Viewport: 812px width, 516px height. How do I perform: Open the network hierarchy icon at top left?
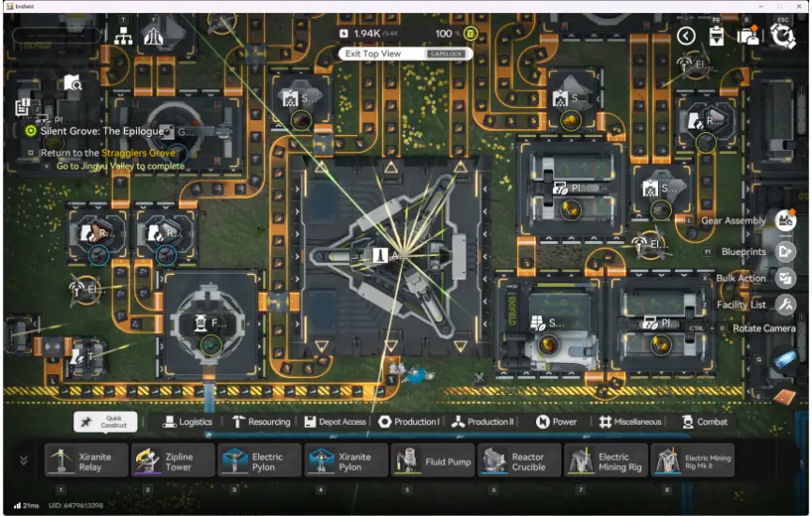[124, 37]
